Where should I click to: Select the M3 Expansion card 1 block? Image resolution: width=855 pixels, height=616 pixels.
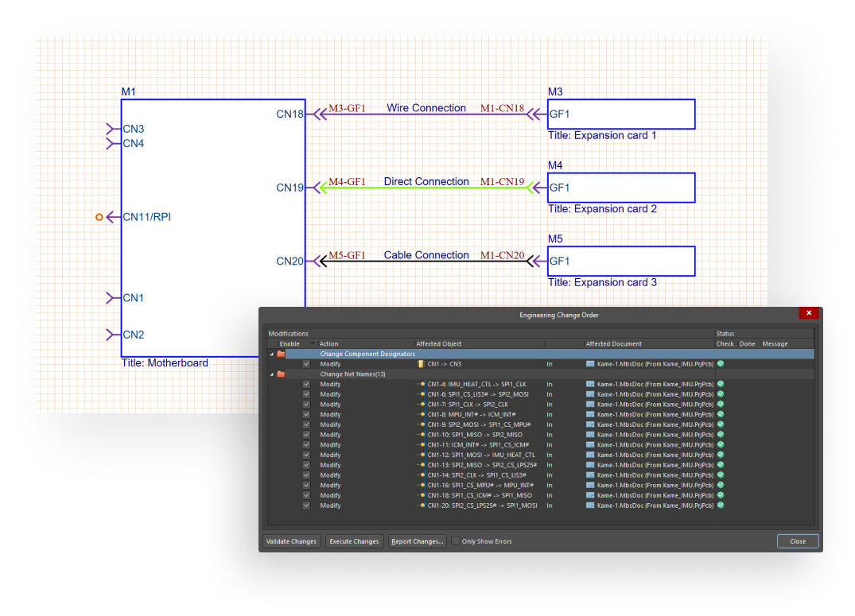[620, 114]
